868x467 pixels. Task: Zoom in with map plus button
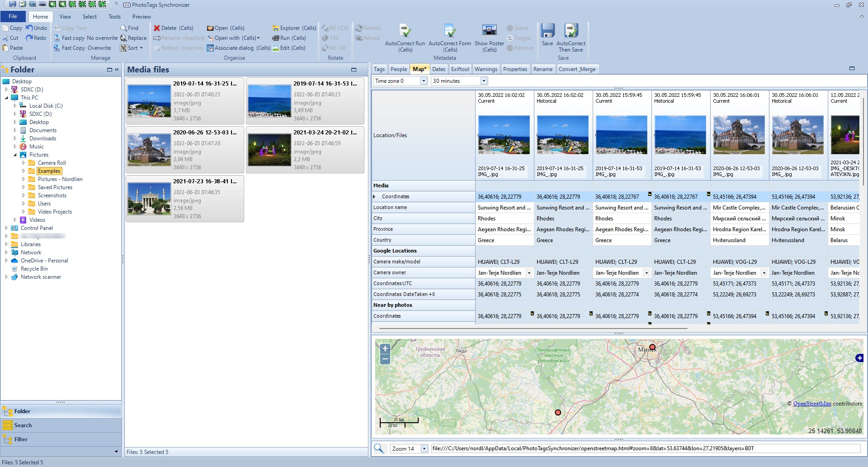click(385, 349)
